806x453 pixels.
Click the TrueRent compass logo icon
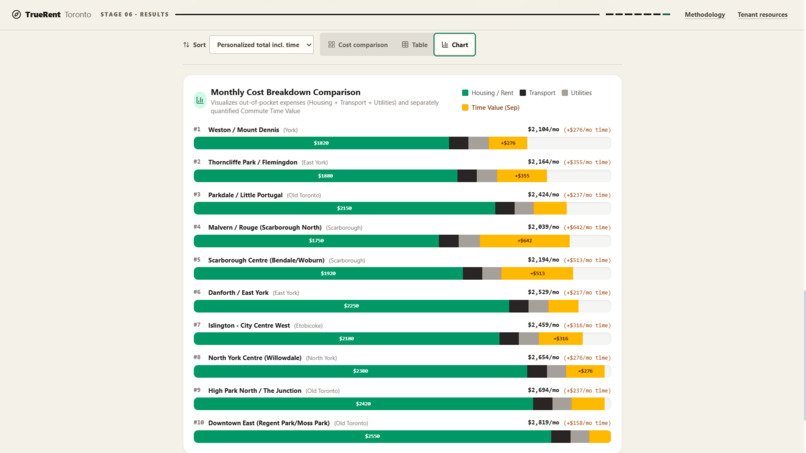pos(16,14)
